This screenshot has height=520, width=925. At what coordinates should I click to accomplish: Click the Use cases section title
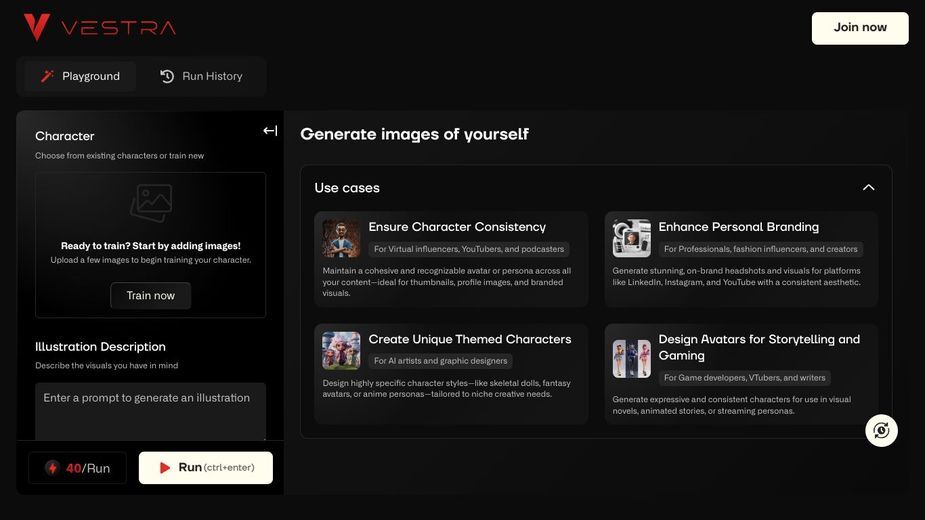tap(347, 188)
